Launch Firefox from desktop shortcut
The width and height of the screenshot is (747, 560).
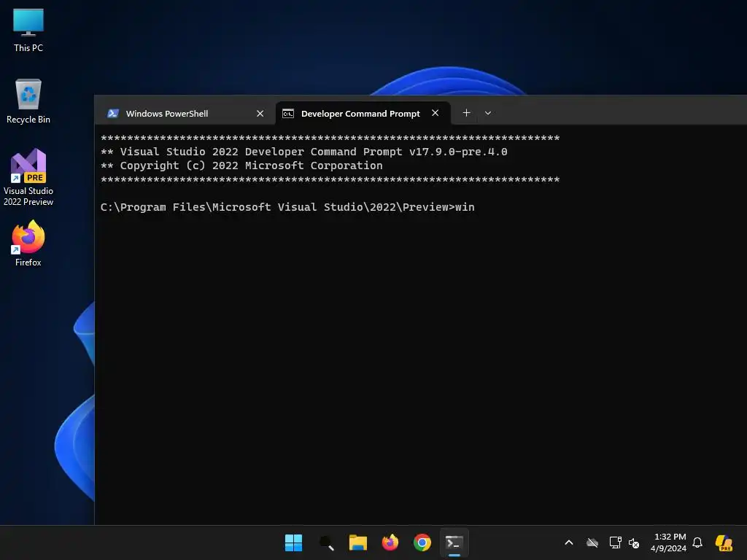point(28,244)
